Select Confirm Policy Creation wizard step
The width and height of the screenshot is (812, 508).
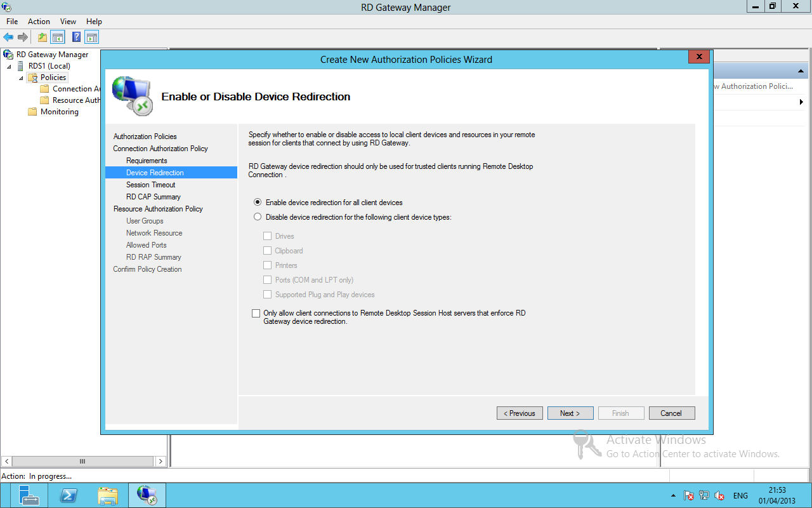(x=147, y=269)
